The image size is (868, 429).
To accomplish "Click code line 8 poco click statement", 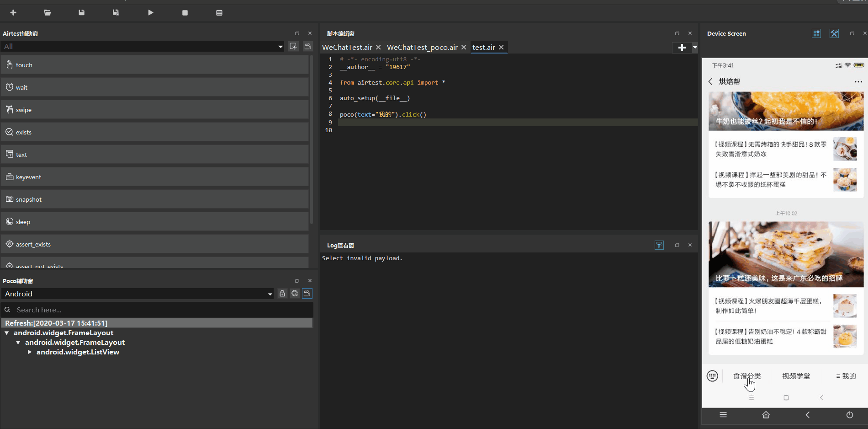I will coord(383,114).
